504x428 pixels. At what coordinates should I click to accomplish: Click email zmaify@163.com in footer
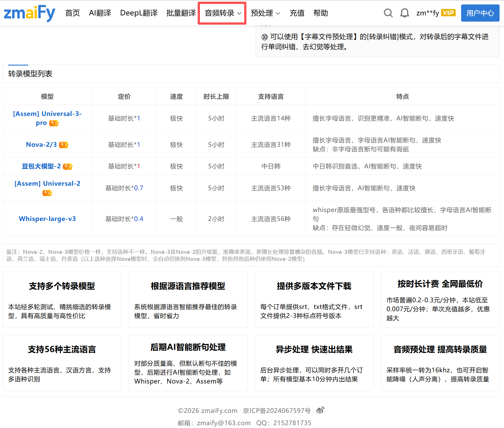click(x=224, y=423)
